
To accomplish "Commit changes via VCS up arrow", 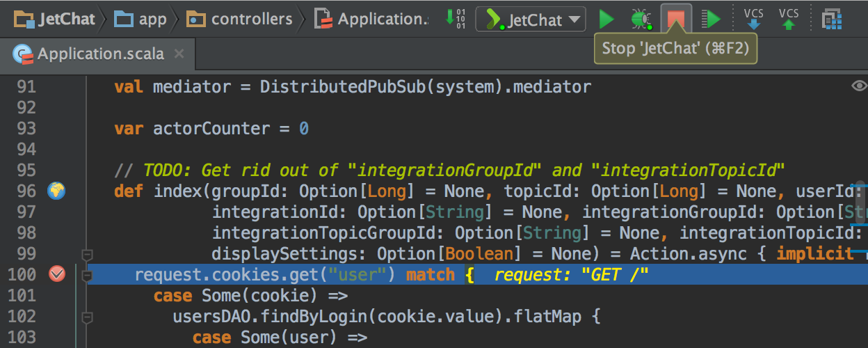I will [789, 19].
